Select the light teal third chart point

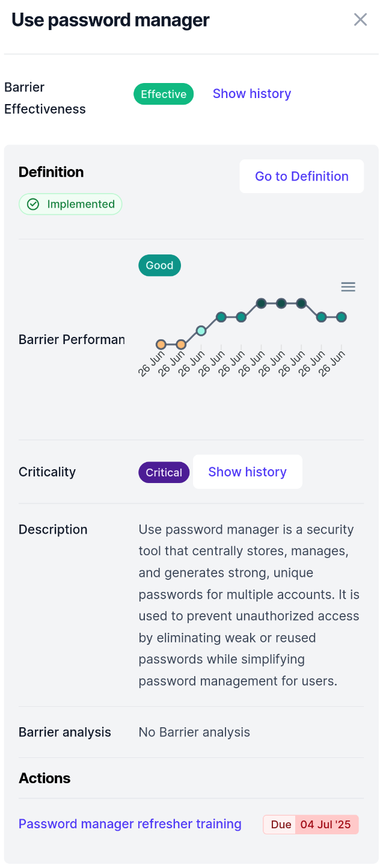pos(201,331)
